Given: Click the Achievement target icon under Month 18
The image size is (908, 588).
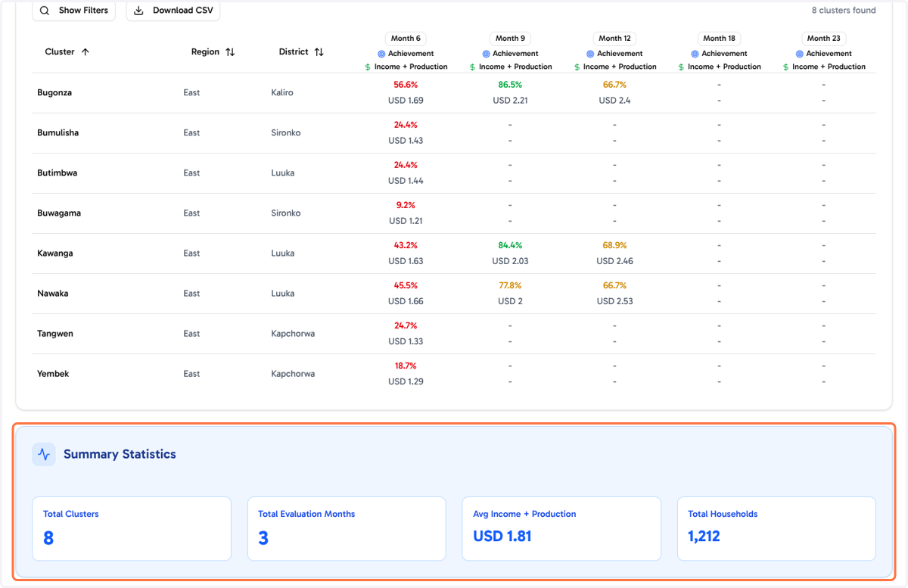Looking at the screenshot, I should coord(695,54).
